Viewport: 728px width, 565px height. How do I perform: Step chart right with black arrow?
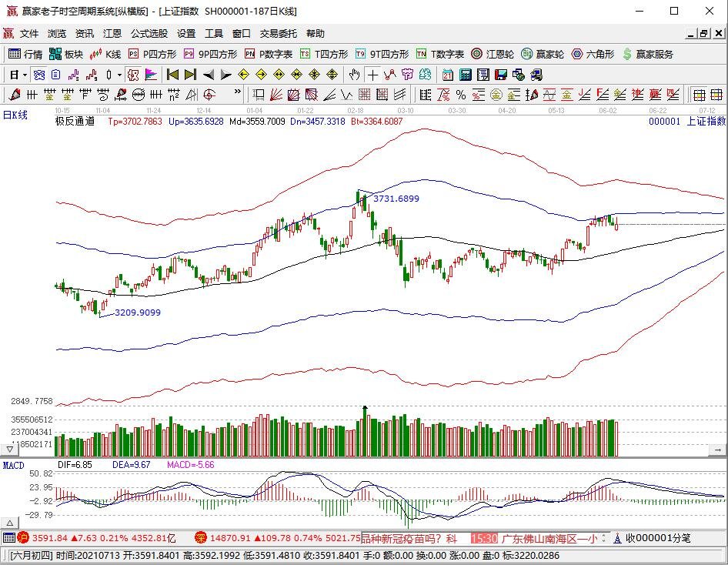coord(226,75)
